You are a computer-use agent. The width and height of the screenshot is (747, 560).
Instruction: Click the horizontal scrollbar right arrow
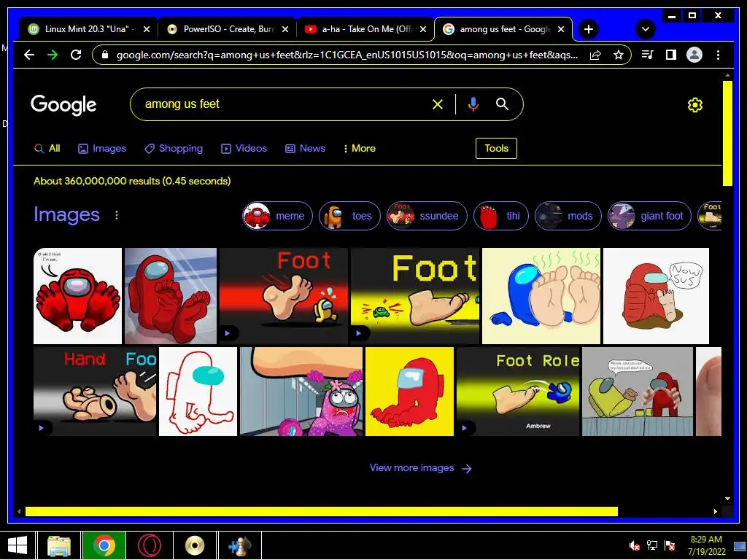pyautogui.click(x=716, y=511)
